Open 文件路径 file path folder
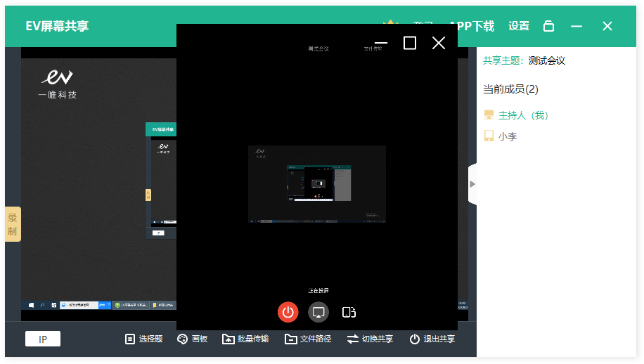Image resolution: width=644 pixels, height=364 pixels. point(308,339)
